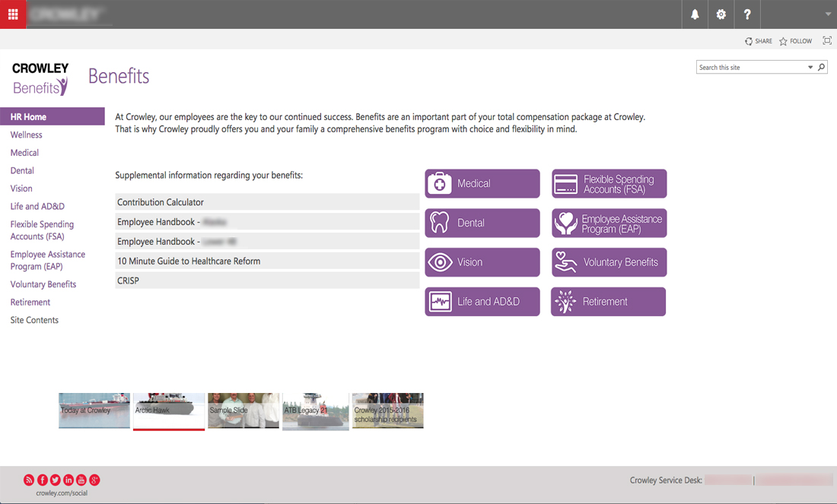The width and height of the screenshot is (837, 504).
Task: Toggle focus on content mode icon
Action: click(827, 40)
